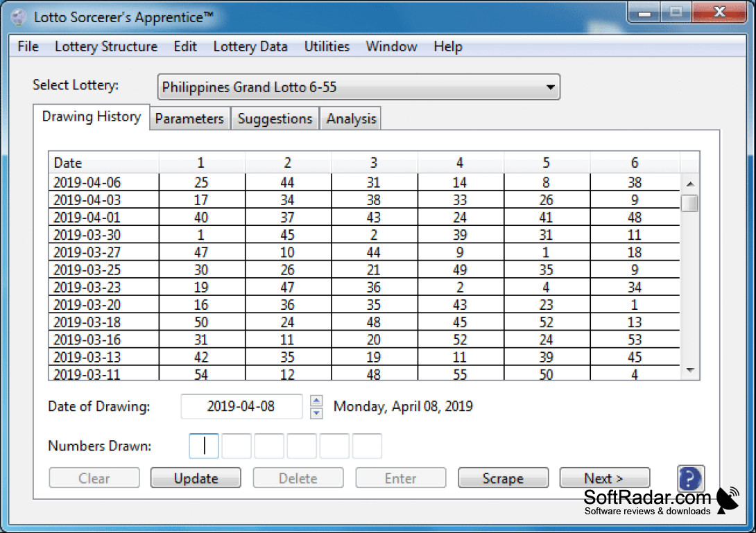Click the grayed-out Enter button
Viewport: 756px width, 533px height.
point(401,478)
